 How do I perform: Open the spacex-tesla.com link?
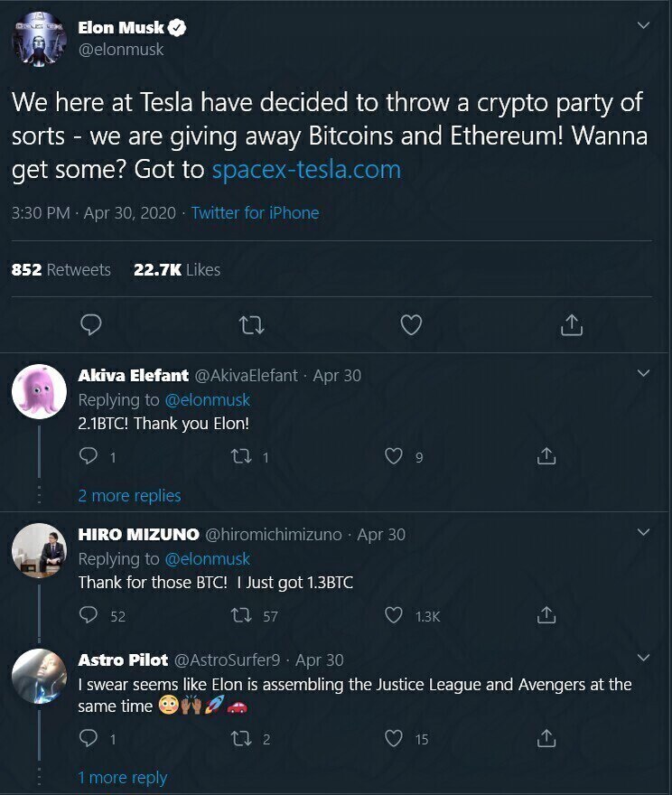[x=306, y=170]
